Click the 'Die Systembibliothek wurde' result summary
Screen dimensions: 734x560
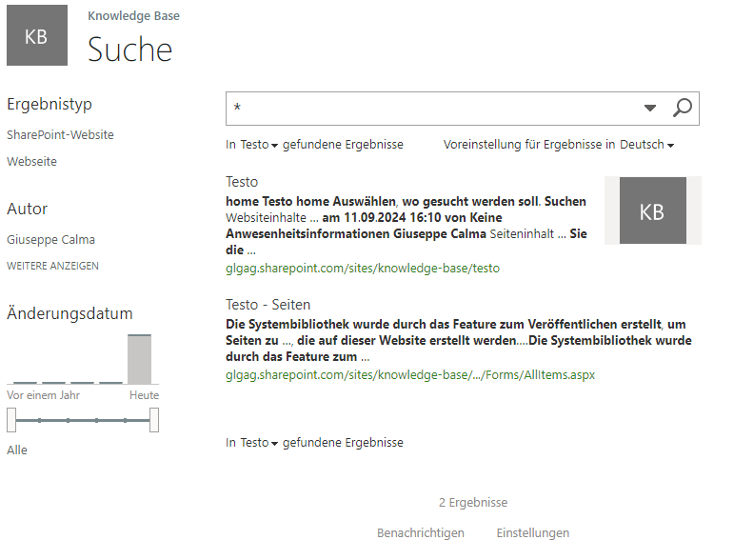[459, 340]
